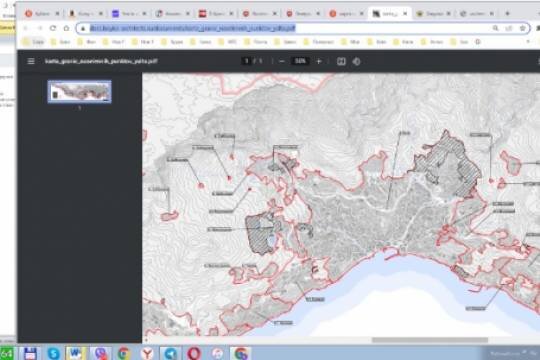Bookmark this page with the star icon
Viewport: 540px width, 360px height.
coord(522,28)
